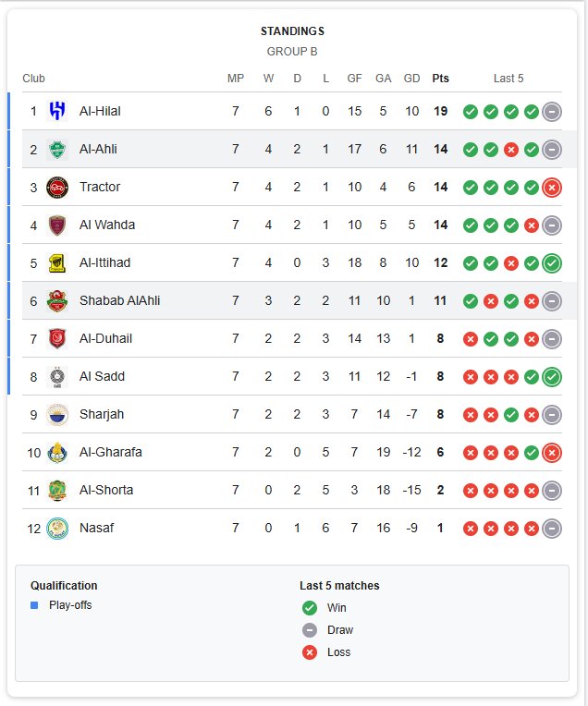Click Al-Hilal's latest draw result icon

pyautogui.click(x=552, y=111)
